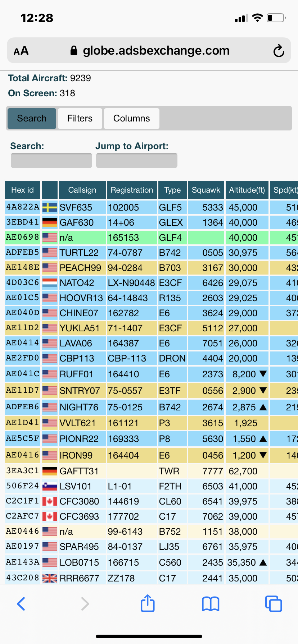Go back with Safari back arrow
The image size is (298, 644).
pos(21,604)
